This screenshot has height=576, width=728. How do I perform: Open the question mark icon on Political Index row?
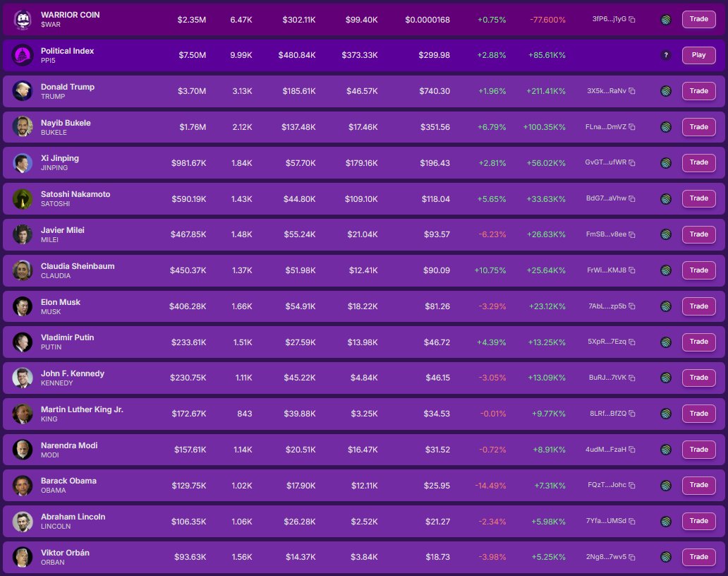666,55
